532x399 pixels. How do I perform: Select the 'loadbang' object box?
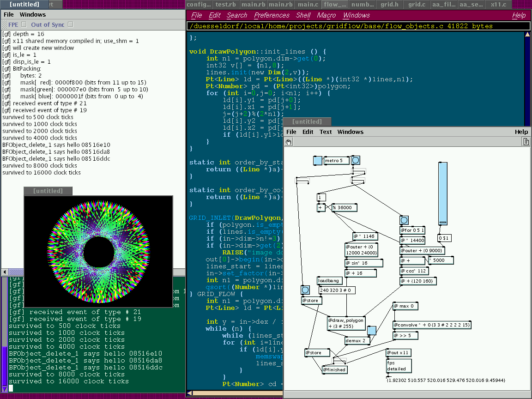point(330,281)
